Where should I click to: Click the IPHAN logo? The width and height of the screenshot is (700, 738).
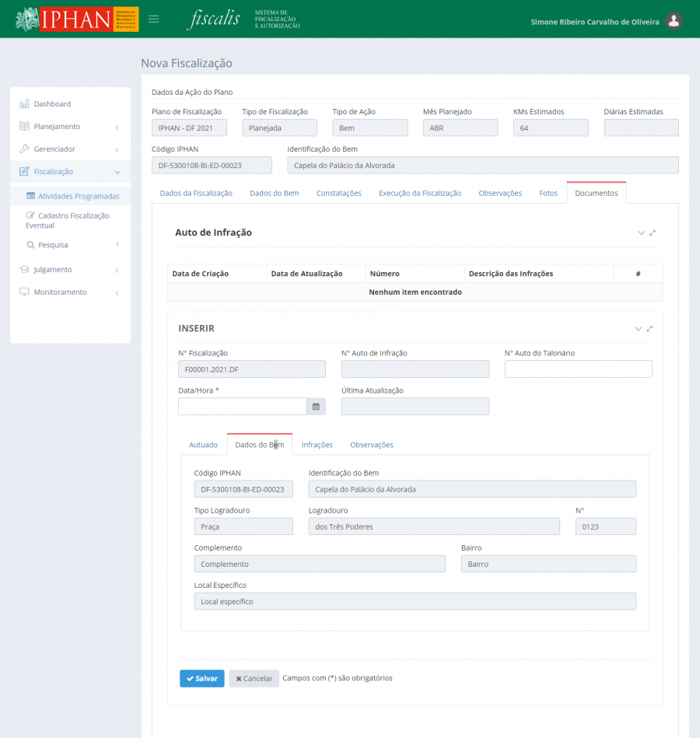coord(77,19)
